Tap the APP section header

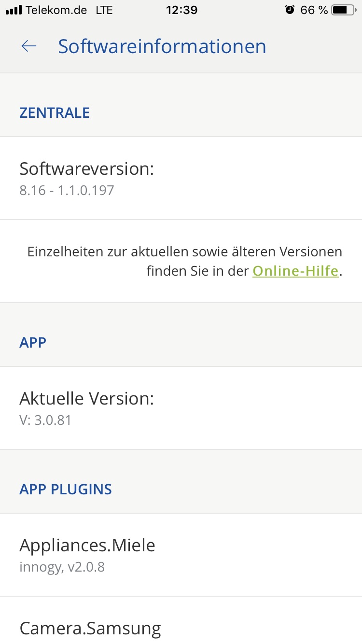coord(33,342)
